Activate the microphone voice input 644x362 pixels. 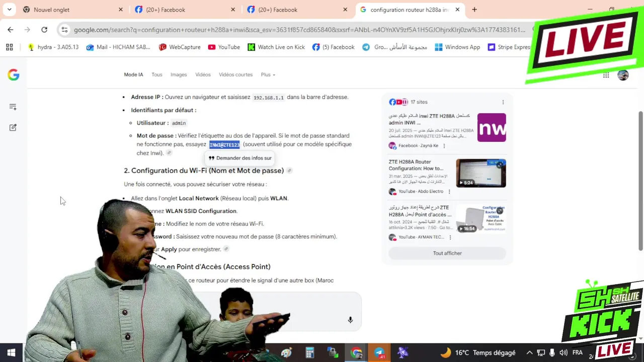[350, 320]
